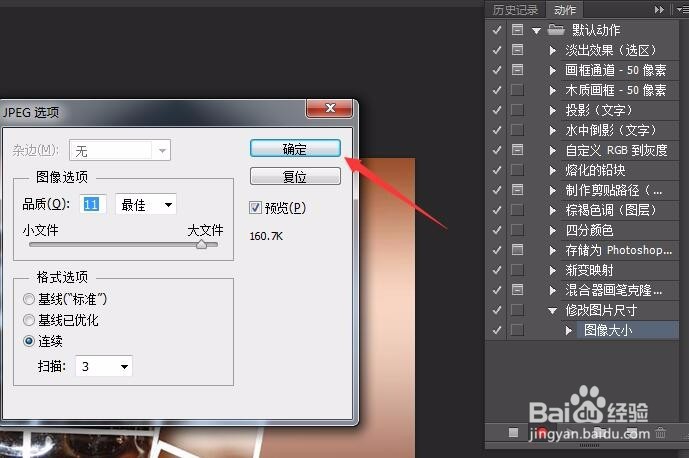This screenshot has width=689, height=458.
Task: Click empty dialog box beside 四分颜色
Action: tap(518, 230)
